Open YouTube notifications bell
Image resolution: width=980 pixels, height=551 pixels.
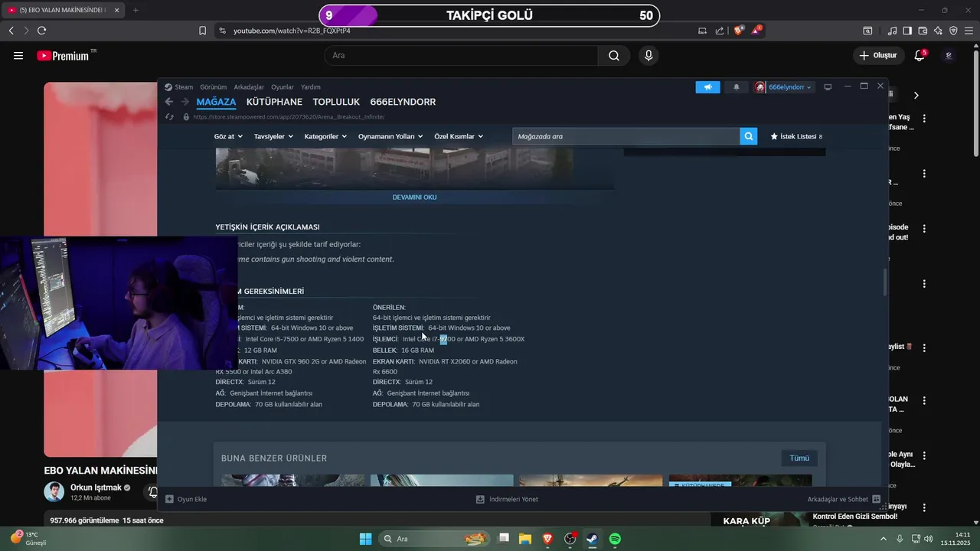tap(920, 56)
